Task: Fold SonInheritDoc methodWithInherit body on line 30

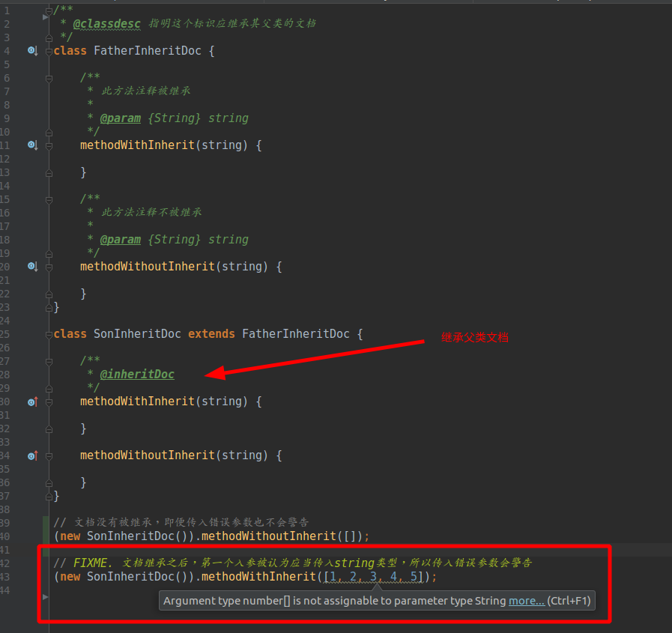Action: tap(49, 402)
